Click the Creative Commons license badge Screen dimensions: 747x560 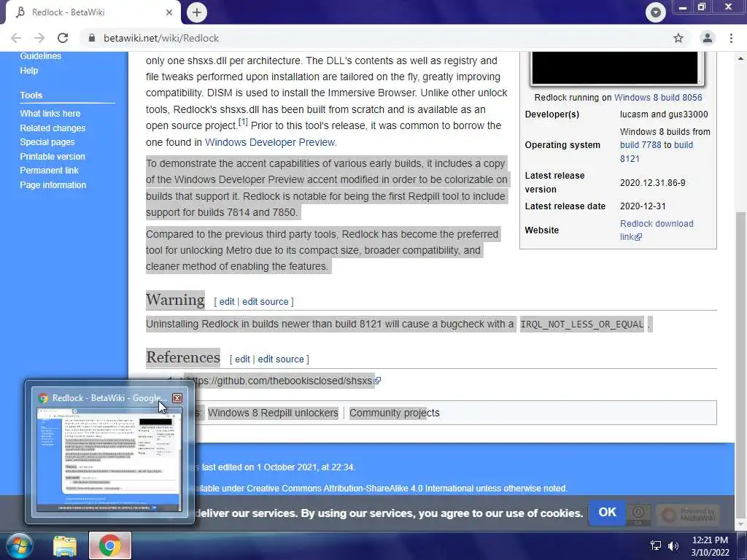pos(638,514)
